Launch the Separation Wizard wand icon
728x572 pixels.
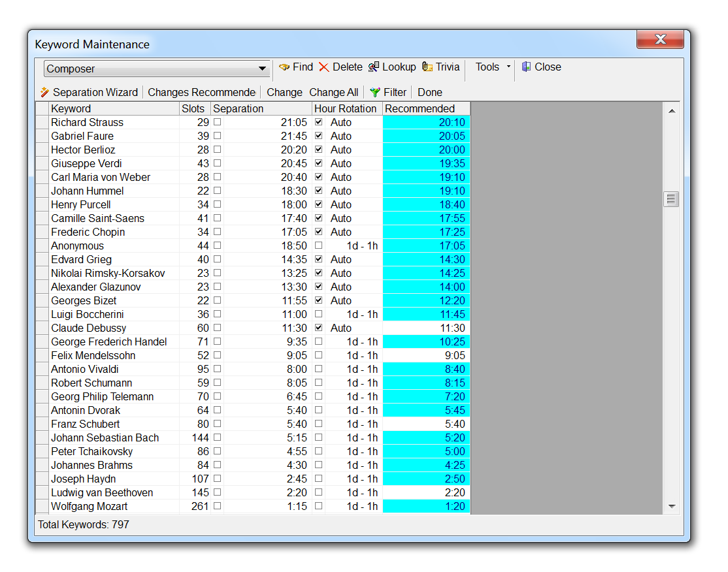click(44, 92)
